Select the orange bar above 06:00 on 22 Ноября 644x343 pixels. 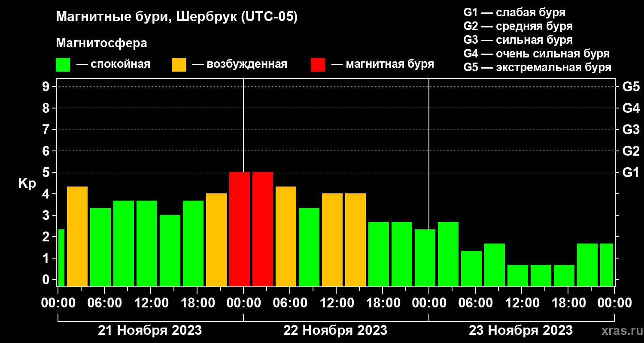(x=286, y=237)
